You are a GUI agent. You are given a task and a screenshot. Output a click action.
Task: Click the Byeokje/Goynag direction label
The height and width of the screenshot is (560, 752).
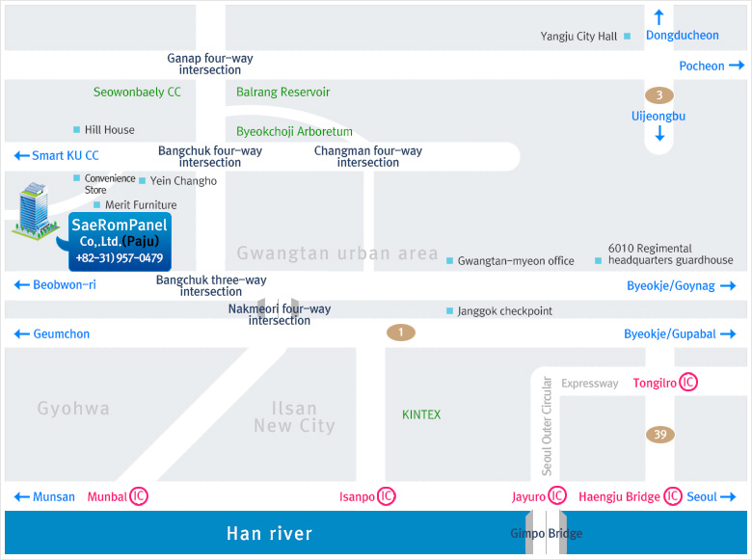pyautogui.click(x=671, y=286)
